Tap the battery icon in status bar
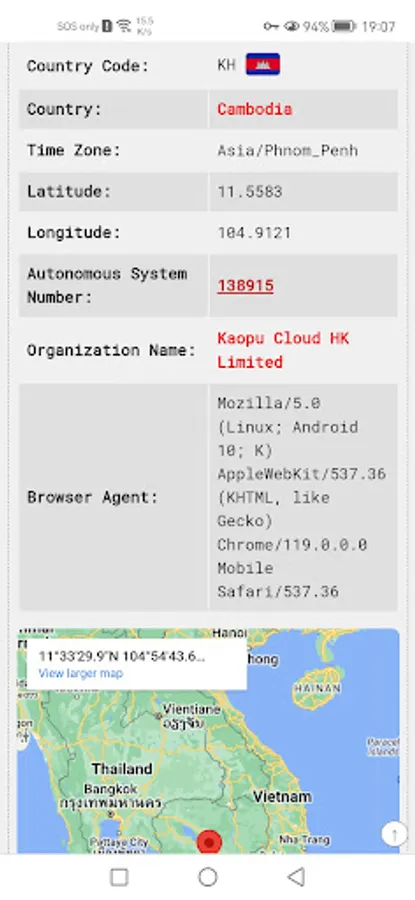 pos(344,26)
